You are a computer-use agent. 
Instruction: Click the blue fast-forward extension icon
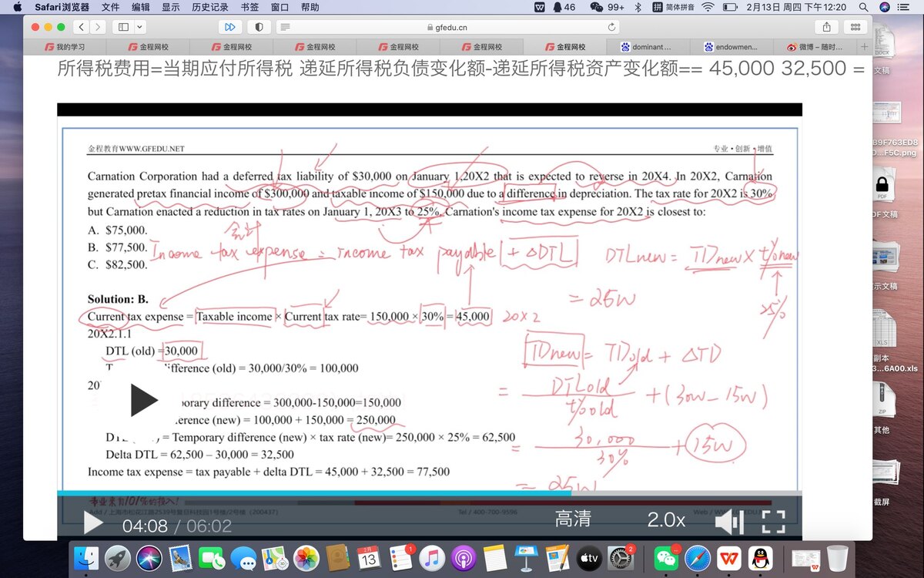[x=229, y=27]
